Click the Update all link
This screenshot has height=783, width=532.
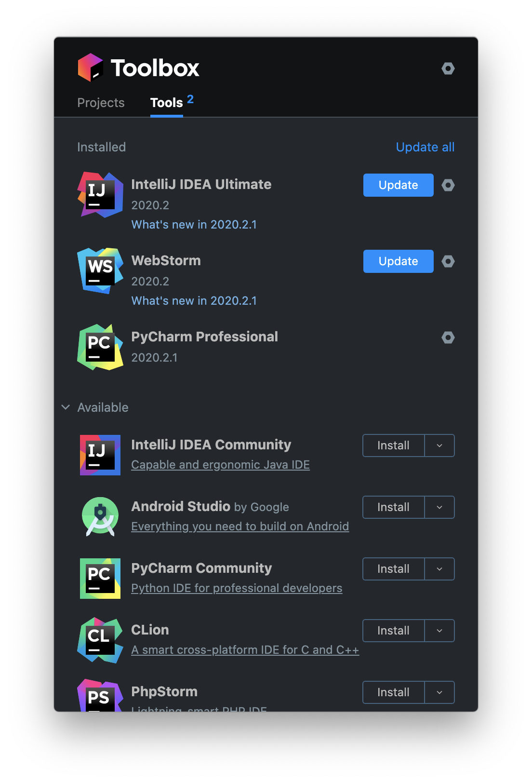[x=425, y=147]
